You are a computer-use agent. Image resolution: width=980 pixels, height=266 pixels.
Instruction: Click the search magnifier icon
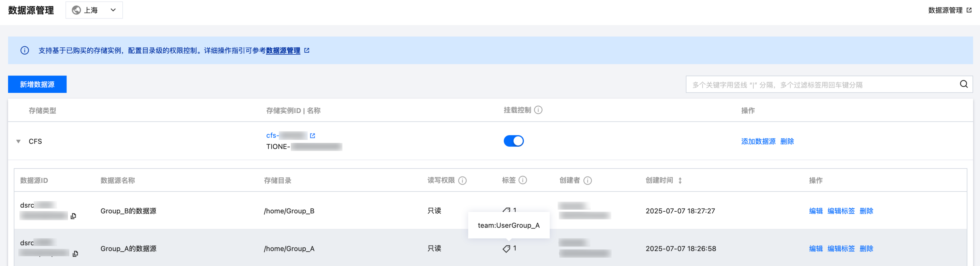tap(963, 84)
